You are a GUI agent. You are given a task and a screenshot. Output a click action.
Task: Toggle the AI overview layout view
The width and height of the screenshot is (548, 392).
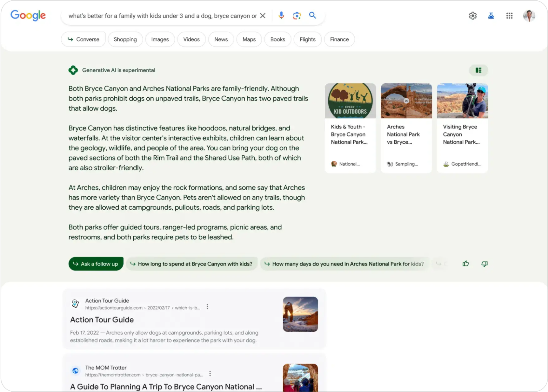click(478, 70)
